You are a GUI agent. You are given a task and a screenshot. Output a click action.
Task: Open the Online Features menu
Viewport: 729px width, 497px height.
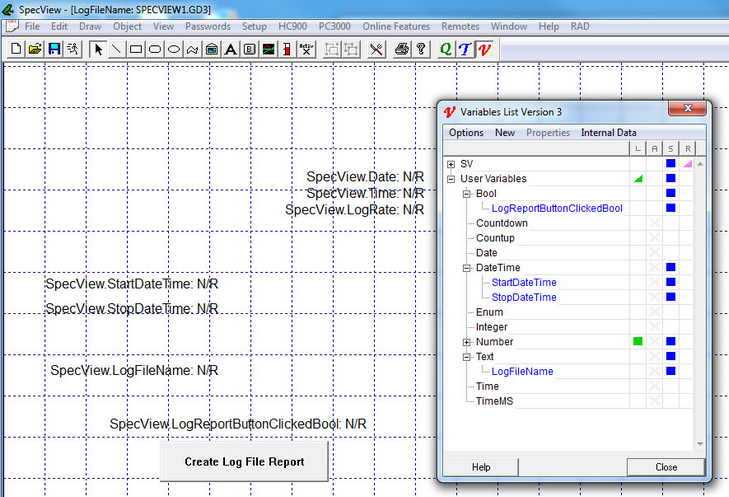[x=396, y=27]
